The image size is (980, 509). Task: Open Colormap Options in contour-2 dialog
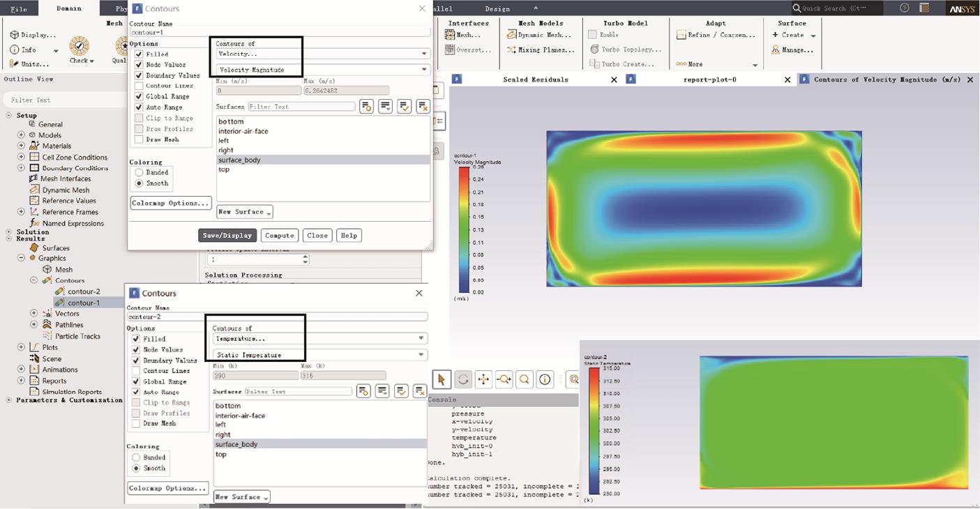(x=168, y=488)
